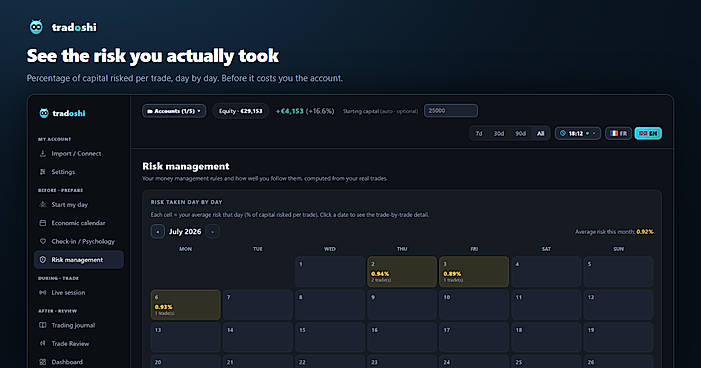Click the July 5 calendar cell
701x368 pixels.
(x=618, y=271)
